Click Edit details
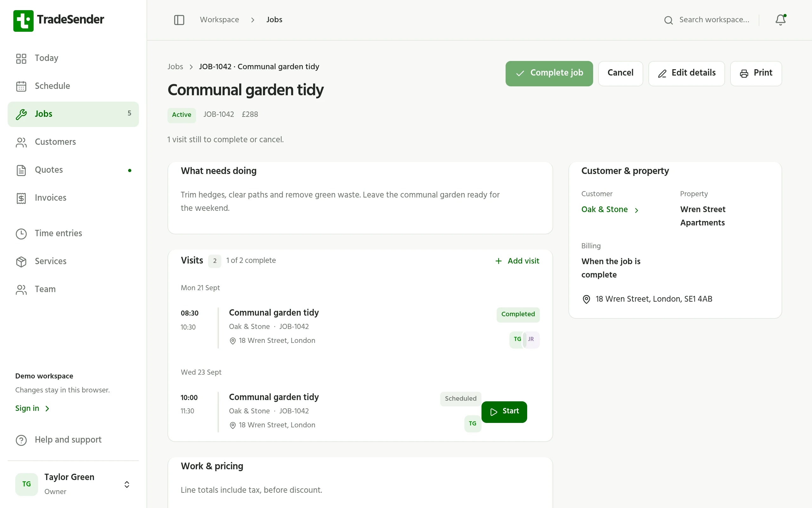 pos(686,73)
